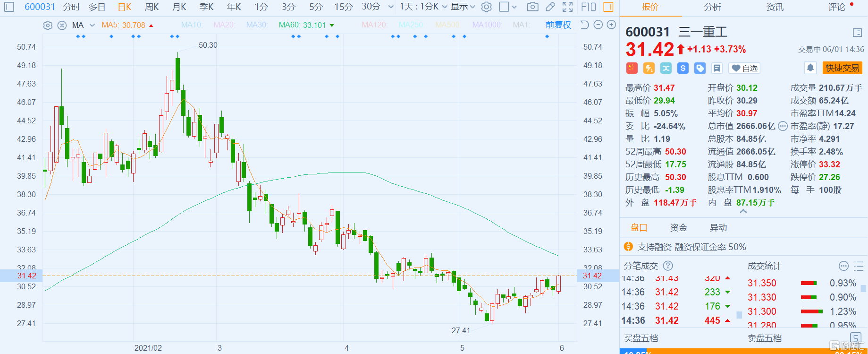Toggle the MA250 line visibility
The width and height of the screenshot is (868, 354).
[x=411, y=25]
